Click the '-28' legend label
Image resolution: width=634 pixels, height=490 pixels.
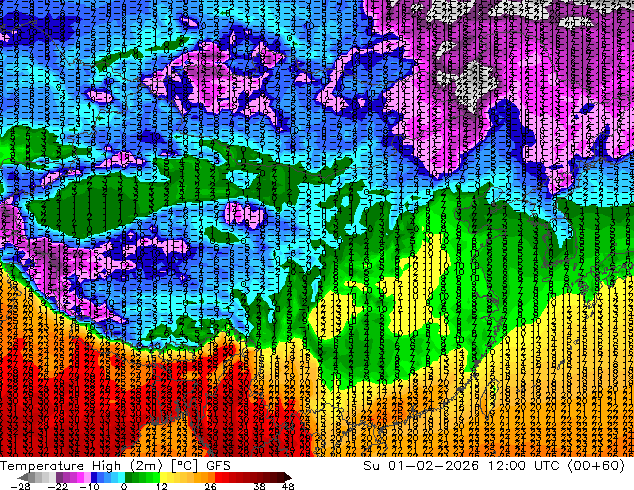20,486
